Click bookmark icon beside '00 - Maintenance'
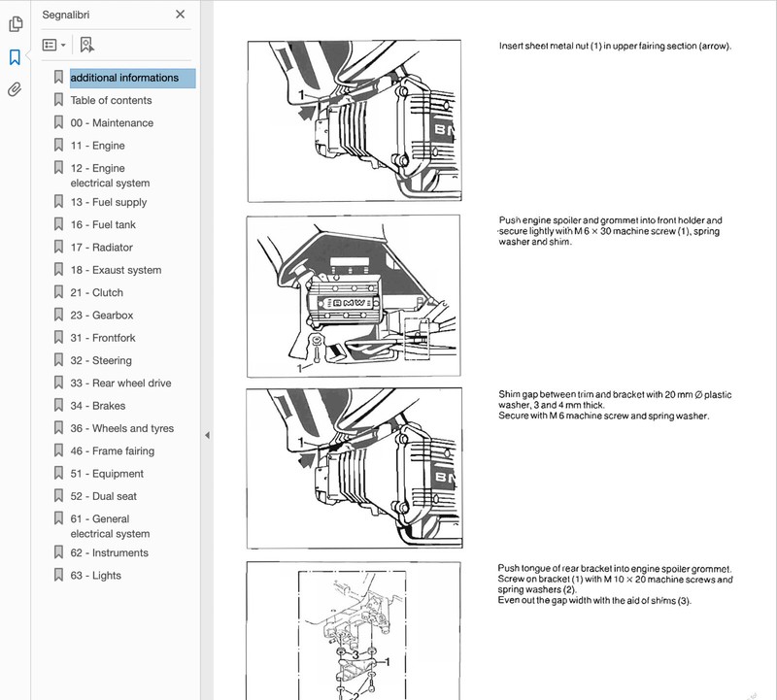Viewport: 777px width, 700px height. 58,122
